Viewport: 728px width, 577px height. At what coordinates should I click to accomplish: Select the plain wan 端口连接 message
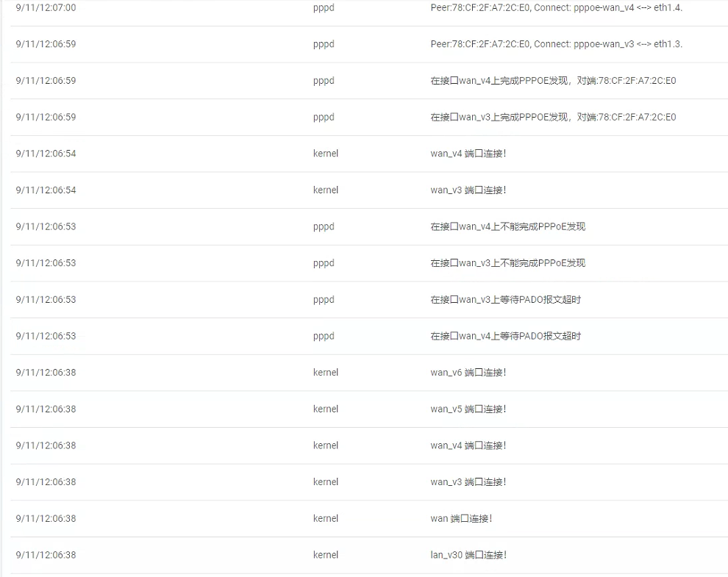(x=461, y=518)
